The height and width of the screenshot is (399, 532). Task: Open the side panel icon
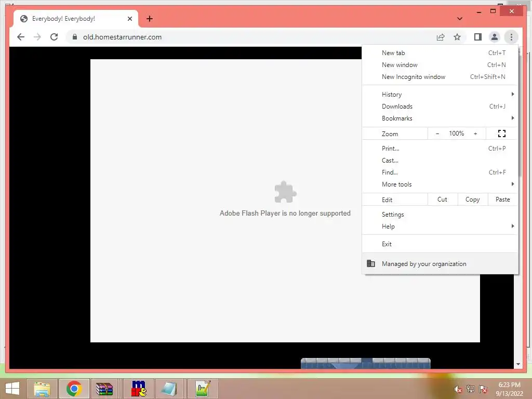[478, 37]
